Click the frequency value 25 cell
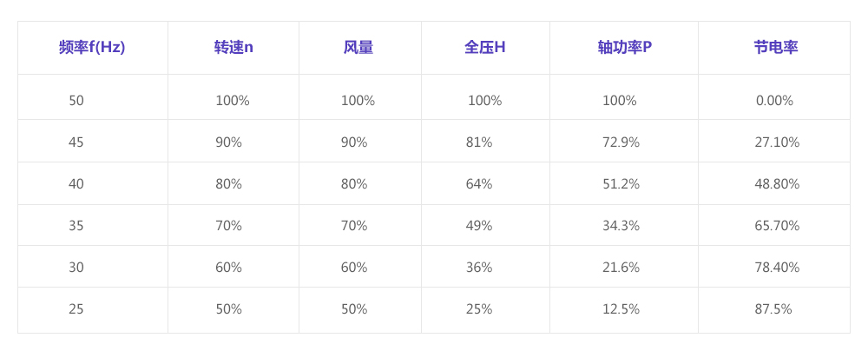This screenshot has width=868, height=351. click(76, 309)
